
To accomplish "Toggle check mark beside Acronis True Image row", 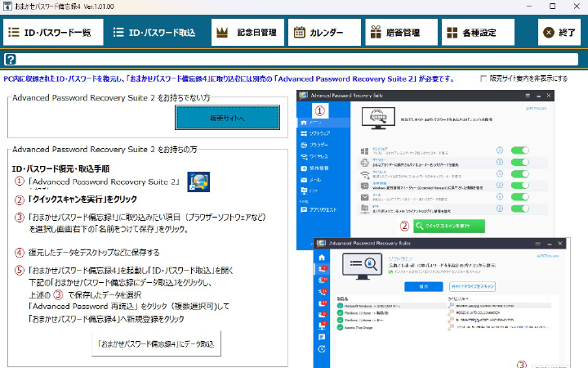I will click(340, 327).
